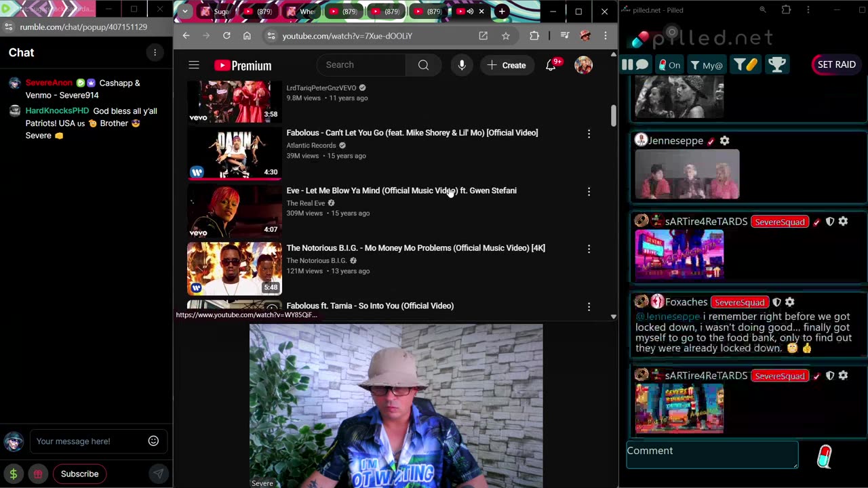
Task: Open Chrome media controls icon
Action: point(564,36)
